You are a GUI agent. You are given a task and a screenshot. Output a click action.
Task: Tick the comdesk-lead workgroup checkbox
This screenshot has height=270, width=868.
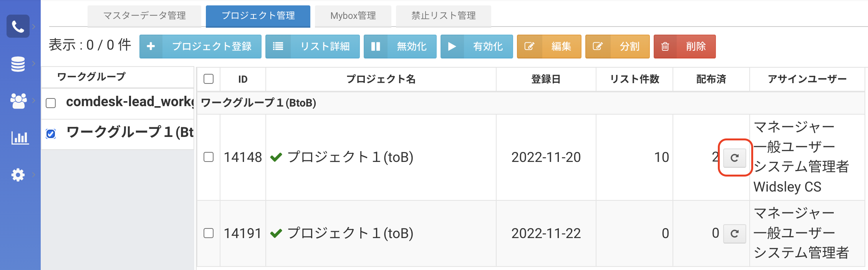[x=51, y=103]
